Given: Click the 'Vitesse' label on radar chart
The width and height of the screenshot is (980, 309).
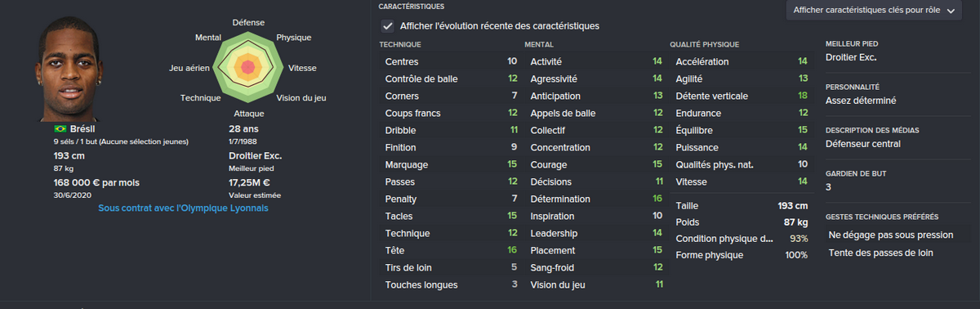Looking at the screenshot, I should 302,68.
